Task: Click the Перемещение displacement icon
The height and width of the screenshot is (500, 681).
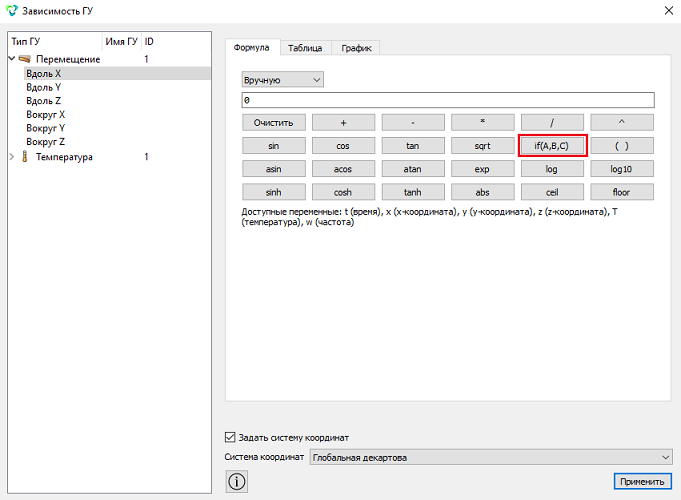Action: [25, 59]
